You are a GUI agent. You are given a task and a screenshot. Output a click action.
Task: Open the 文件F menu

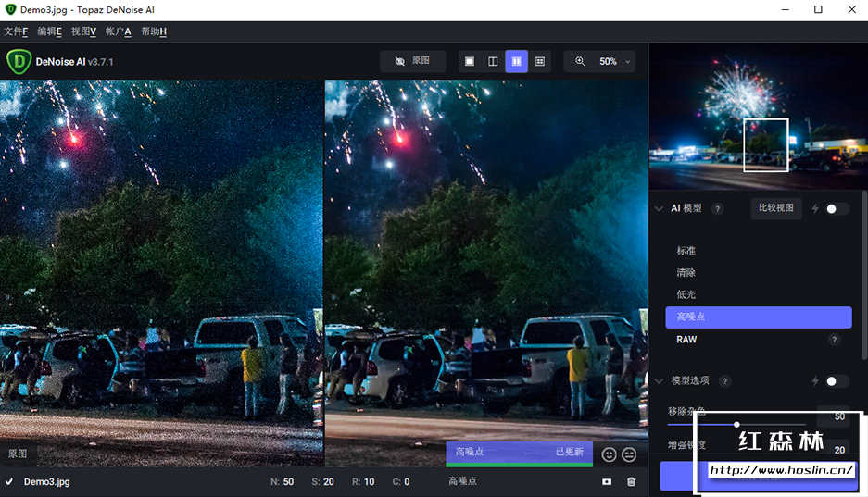click(x=16, y=31)
